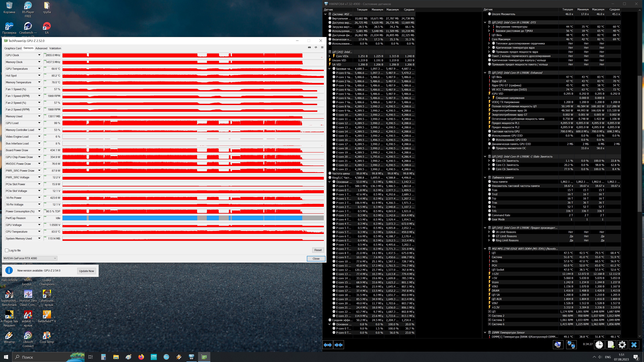Image resolution: width=644 pixels, height=362 pixels.
Task: Enable the Log to file checkbox
Action: coord(7,250)
